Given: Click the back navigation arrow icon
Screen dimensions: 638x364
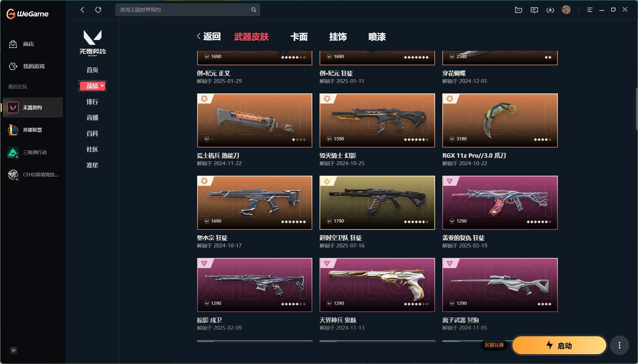Looking at the screenshot, I should (x=82, y=10).
